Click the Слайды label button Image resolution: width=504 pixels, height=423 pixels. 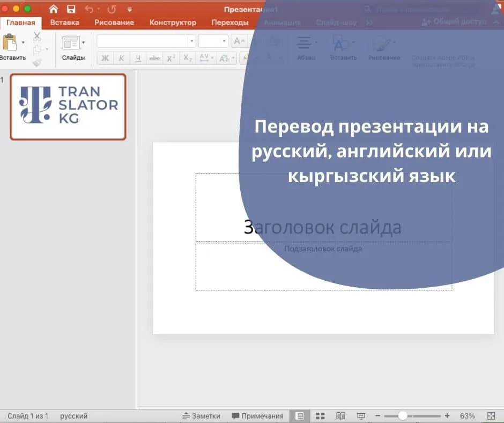[x=73, y=58]
